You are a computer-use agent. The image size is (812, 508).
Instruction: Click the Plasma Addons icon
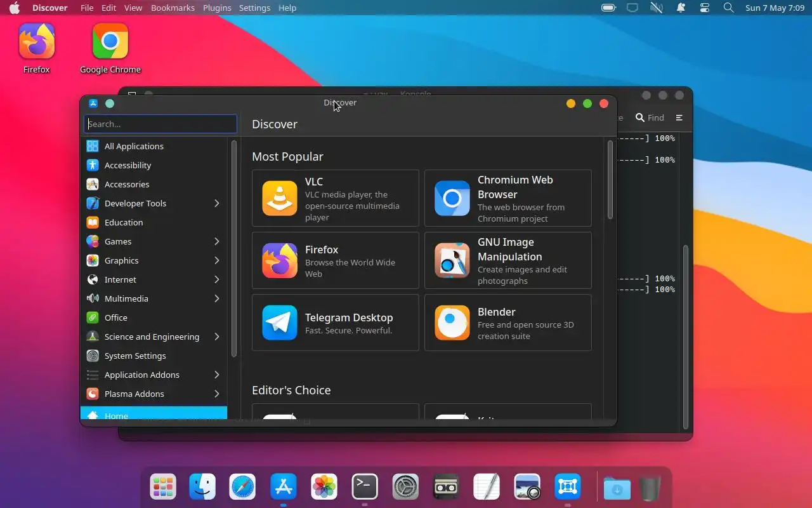93,394
